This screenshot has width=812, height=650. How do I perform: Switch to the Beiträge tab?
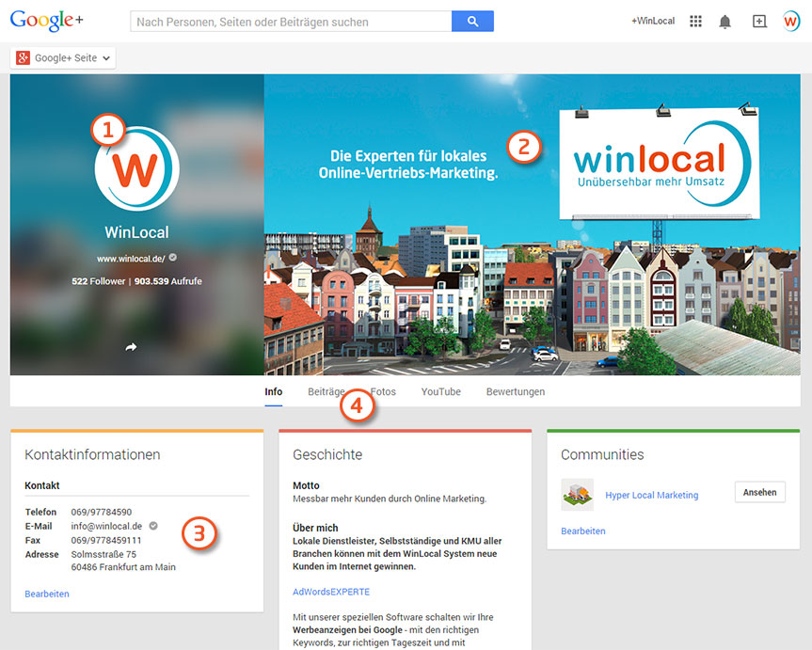326,391
